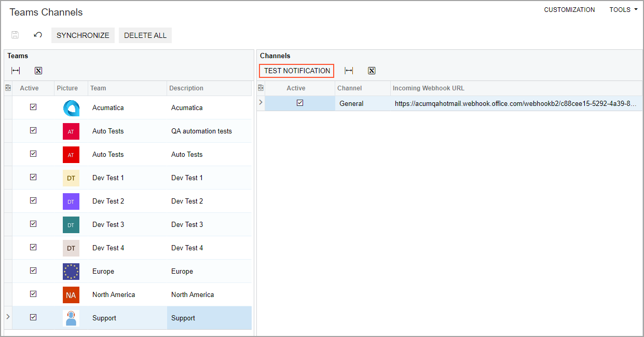Export Teams grid to Excel

[x=38, y=71]
